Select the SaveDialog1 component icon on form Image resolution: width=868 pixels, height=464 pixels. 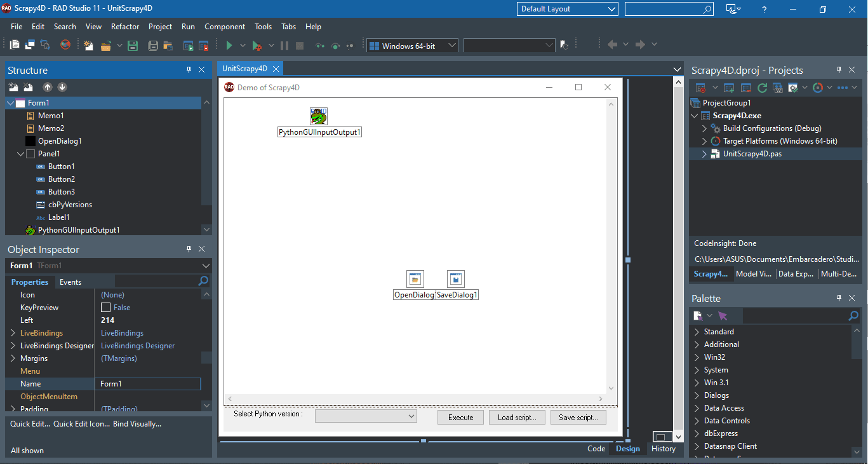coord(456,279)
